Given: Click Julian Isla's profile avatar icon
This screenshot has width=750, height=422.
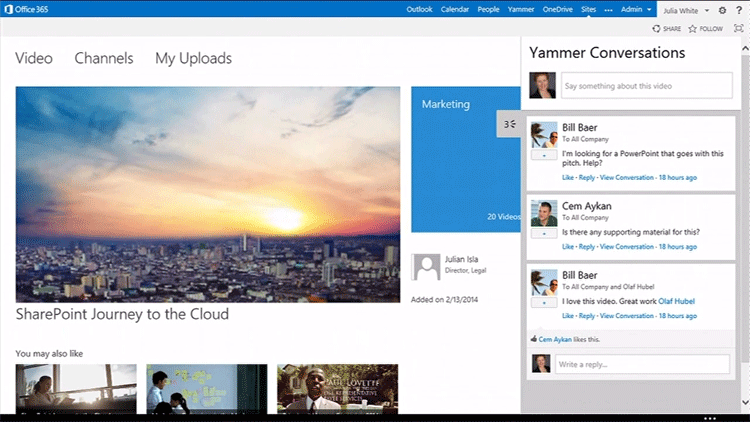Looking at the screenshot, I should tap(426, 266).
